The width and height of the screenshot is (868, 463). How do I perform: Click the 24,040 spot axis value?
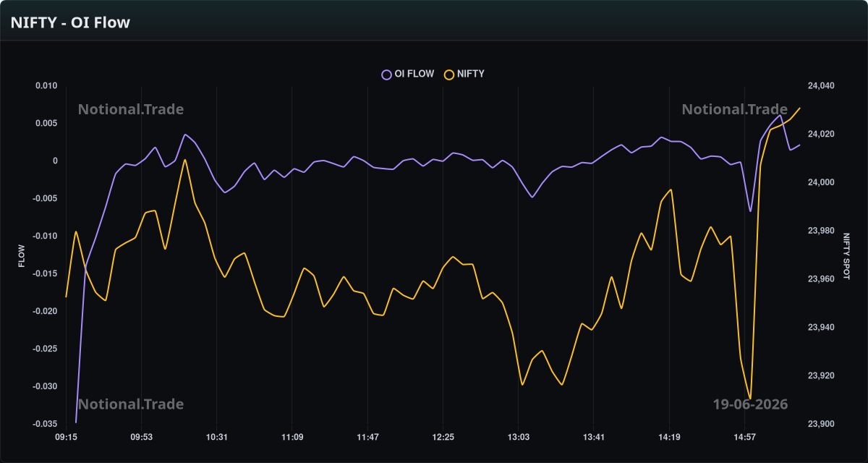click(x=821, y=86)
